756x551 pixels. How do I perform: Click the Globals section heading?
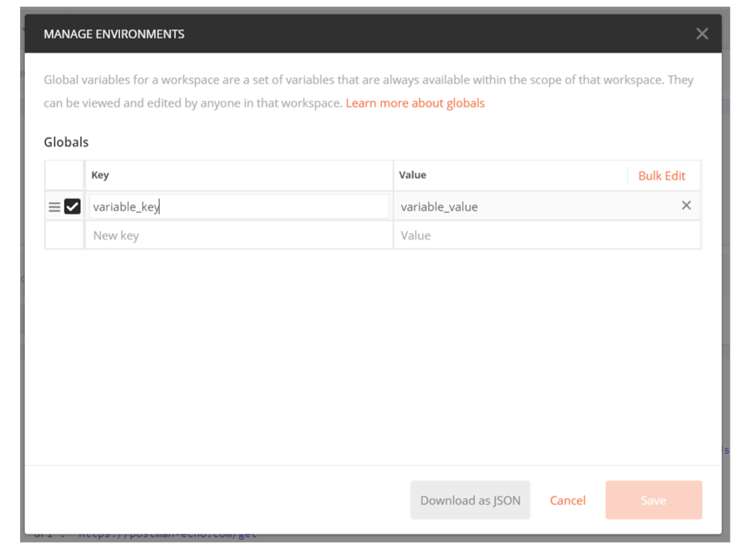67,142
